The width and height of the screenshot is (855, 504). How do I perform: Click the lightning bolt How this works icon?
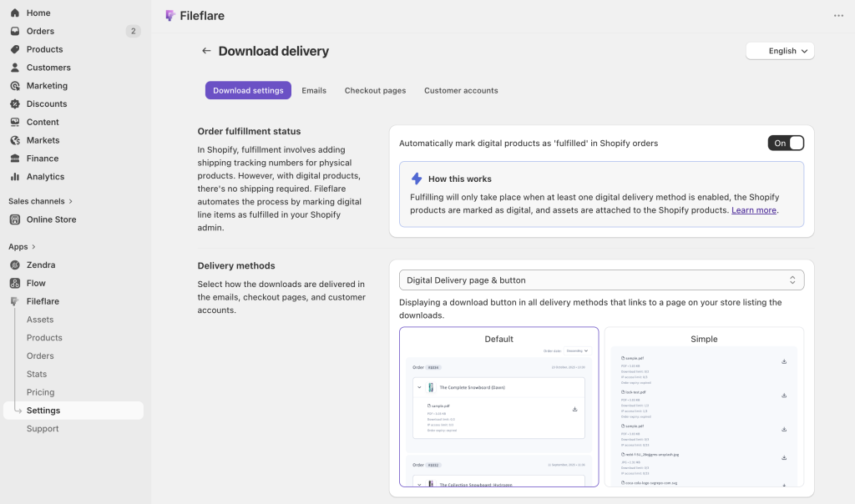417,179
